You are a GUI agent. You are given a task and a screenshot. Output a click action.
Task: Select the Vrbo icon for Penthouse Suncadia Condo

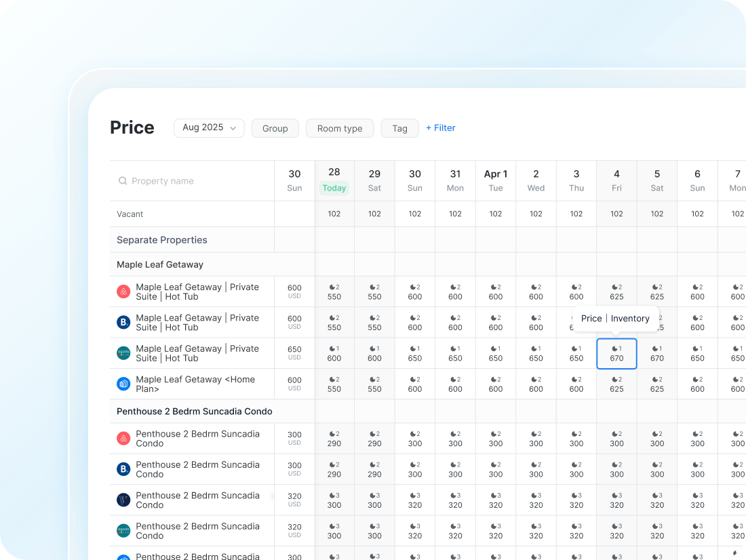pyautogui.click(x=123, y=500)
